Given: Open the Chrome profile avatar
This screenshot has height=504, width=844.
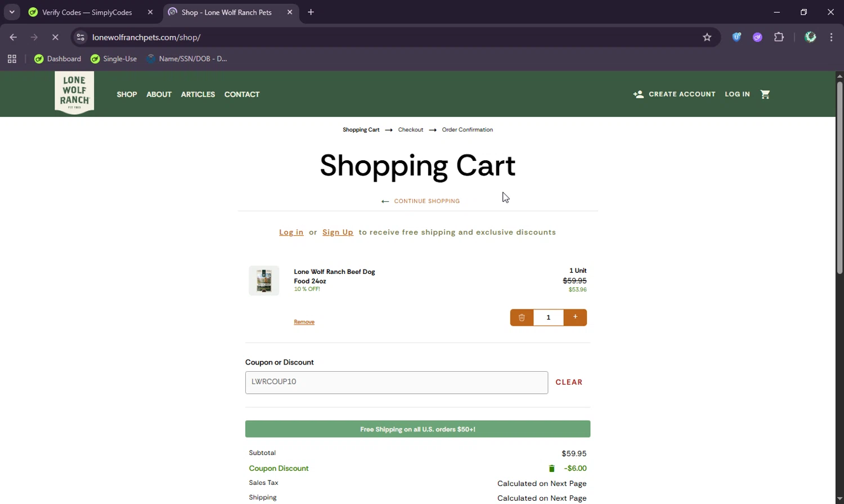Looking at the screenshot, I should tap(810, 37).
